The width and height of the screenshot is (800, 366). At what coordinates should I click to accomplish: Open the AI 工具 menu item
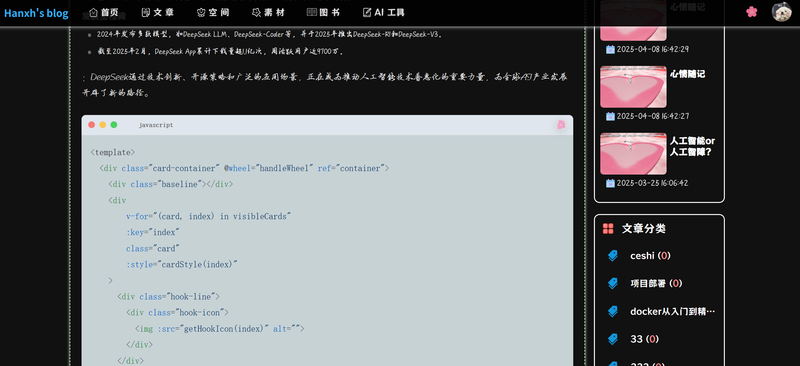384,13
